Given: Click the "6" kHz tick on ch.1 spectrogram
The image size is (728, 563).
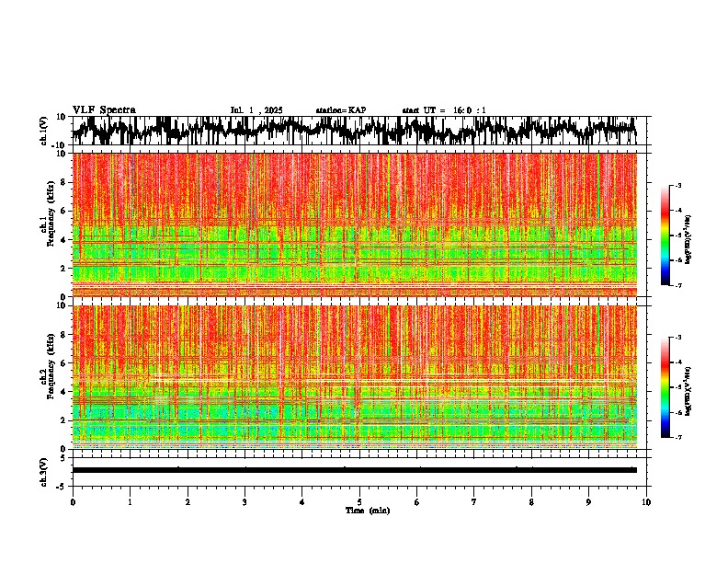Looking at the screenshot, I should [x=63, y=211].
